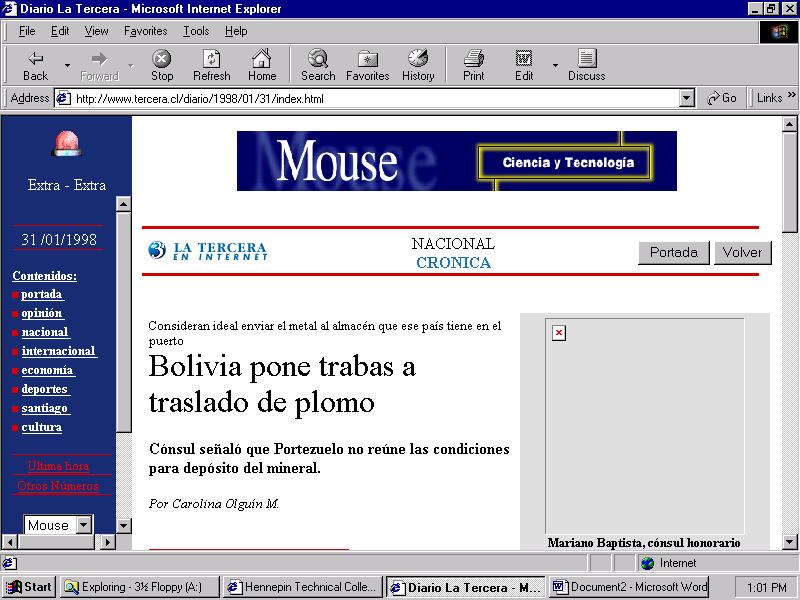This screenshot has height=600, width=800.
Task: Click the Ultima hora link
Action: point(58,466)
